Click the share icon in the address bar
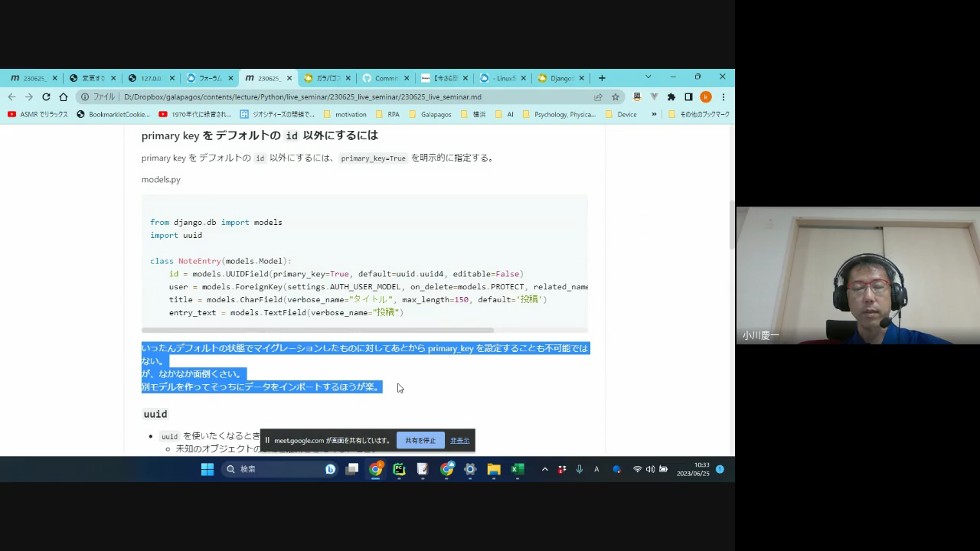The width and height of the screenshot is (980, 551). click(x=598, y=97)
